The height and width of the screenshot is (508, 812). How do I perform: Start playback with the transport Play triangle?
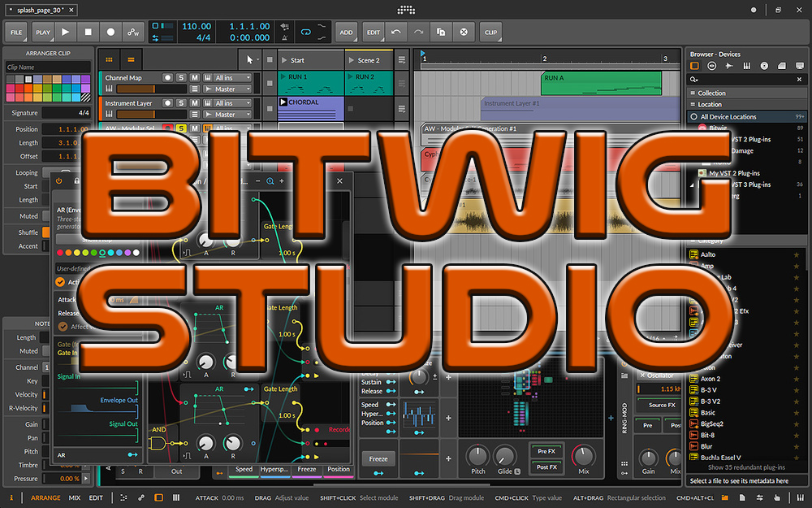tap(65, 33)
